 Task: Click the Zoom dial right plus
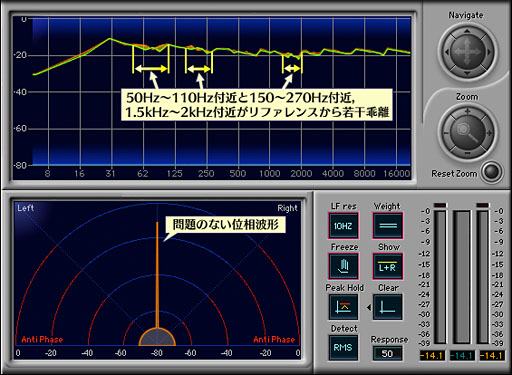click(489, 133)
